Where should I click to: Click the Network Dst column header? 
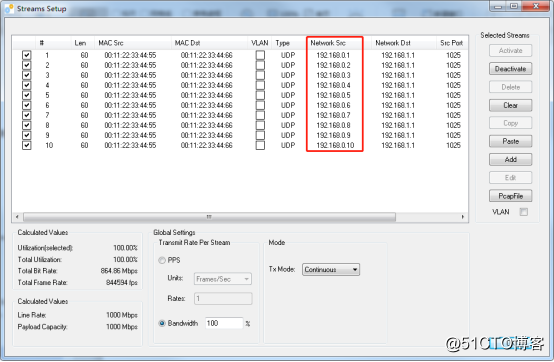click(393, 43)
